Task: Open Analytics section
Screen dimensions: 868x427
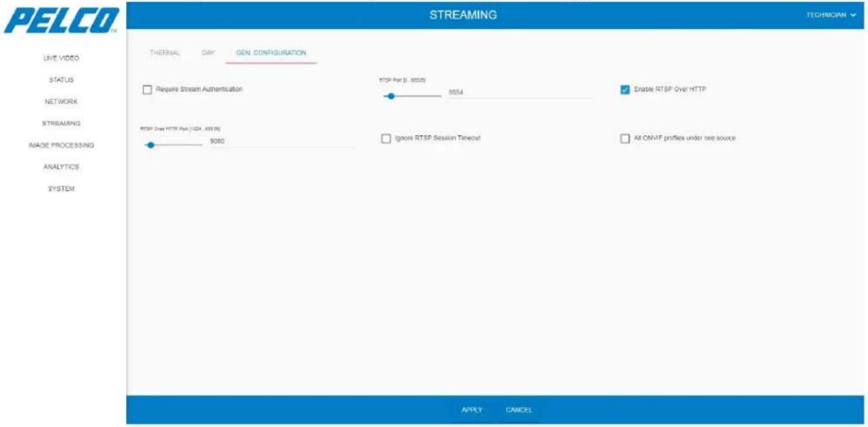Action: point(61,166)
